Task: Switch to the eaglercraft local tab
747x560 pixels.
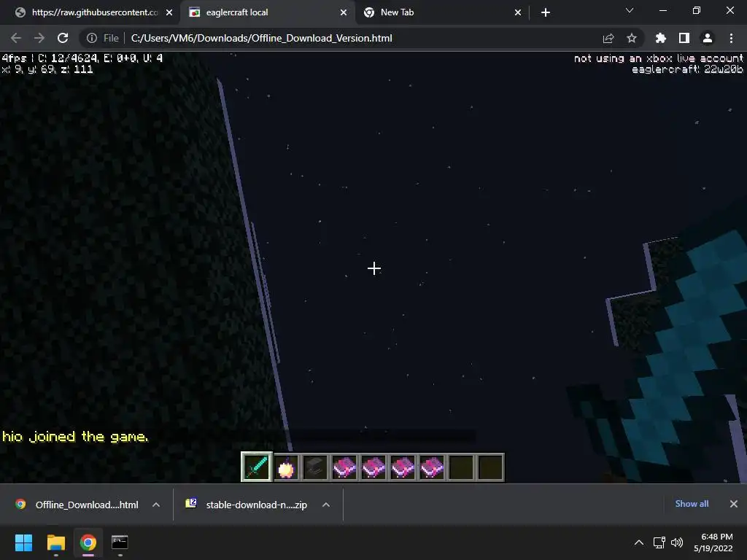Action: (267, 12)
